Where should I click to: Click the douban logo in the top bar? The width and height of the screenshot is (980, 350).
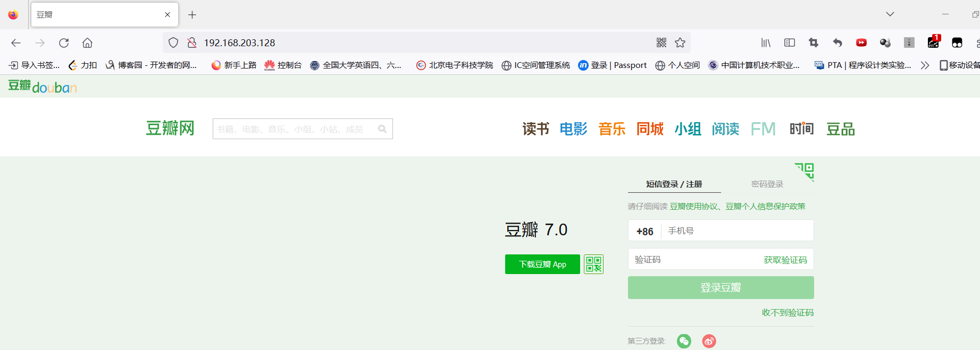[x=43, y=86]
